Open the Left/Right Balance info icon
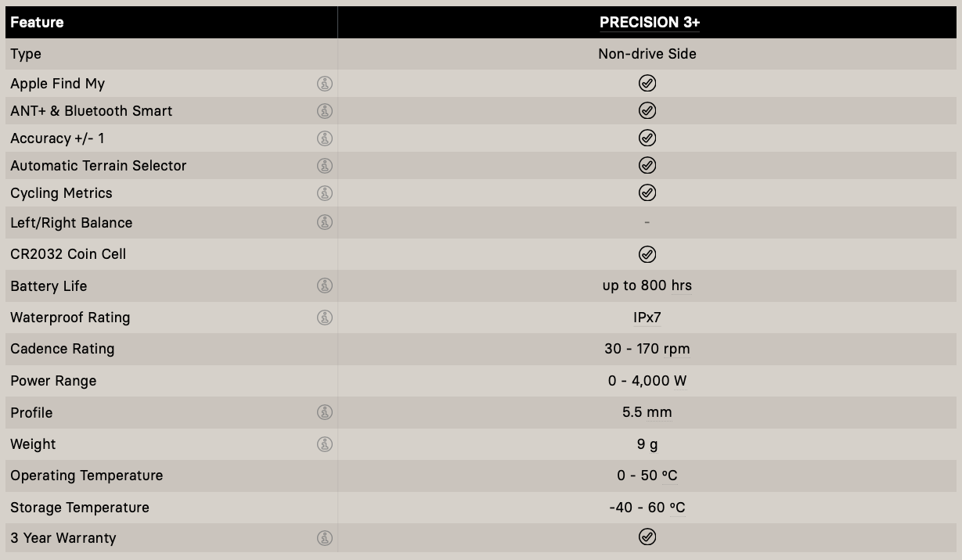The width and height of the screenshot is (962, 560). pyautogui.click(x=325, y=222)
